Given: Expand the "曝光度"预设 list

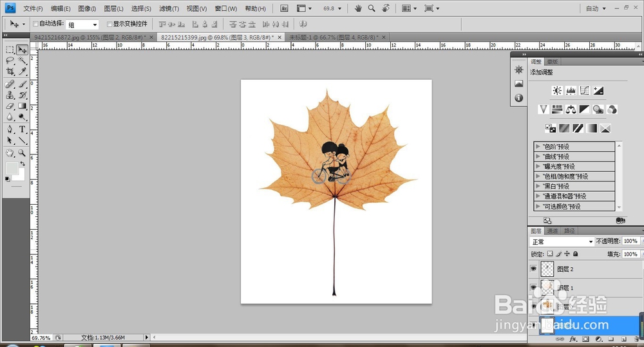Looking at the screenshot, I should click(x=538, y=166).
